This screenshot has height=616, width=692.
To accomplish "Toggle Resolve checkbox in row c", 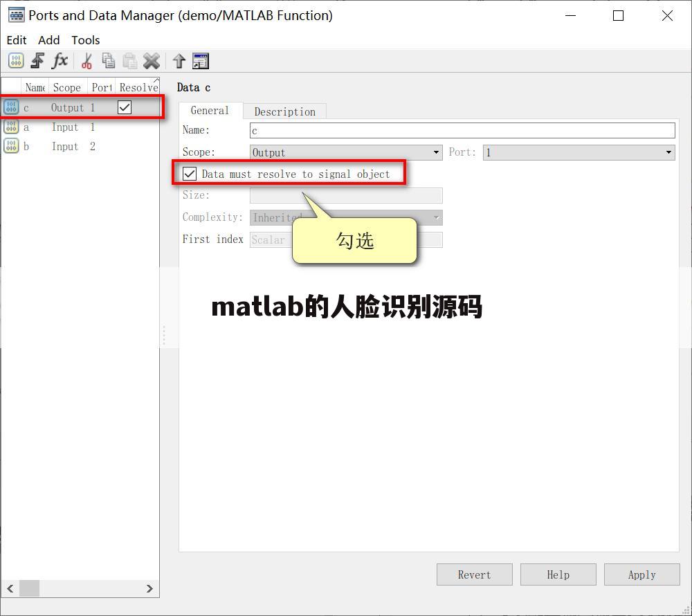I will (x=125, y=107).
